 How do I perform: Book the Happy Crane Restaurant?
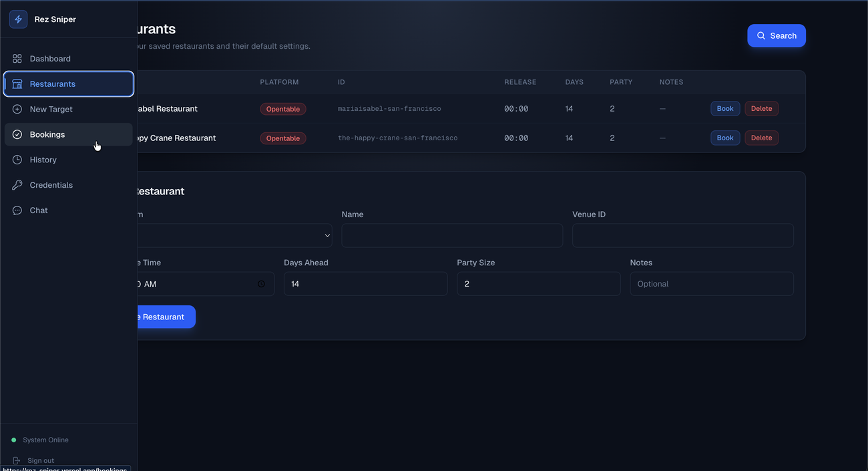point(725,138)
